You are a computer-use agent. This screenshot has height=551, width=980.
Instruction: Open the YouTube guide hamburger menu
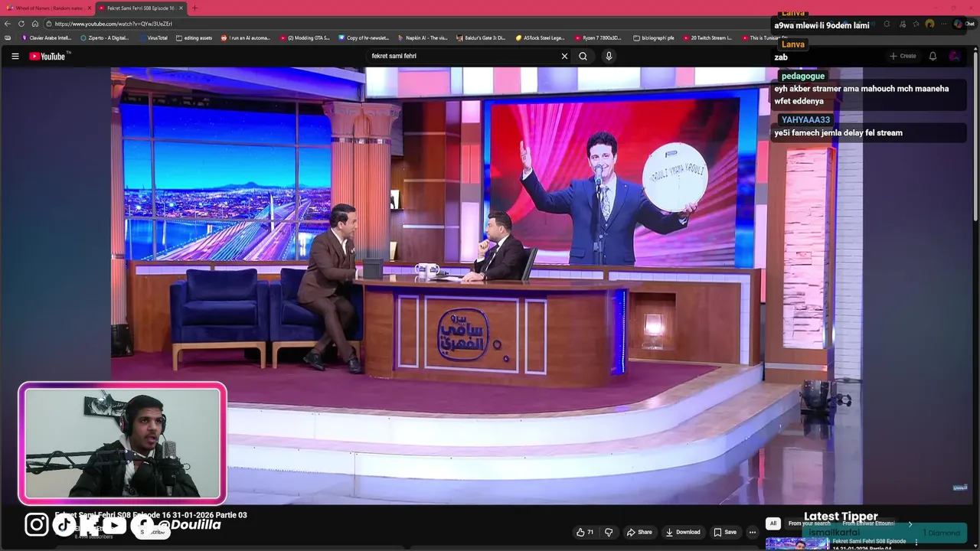point(15,56)
